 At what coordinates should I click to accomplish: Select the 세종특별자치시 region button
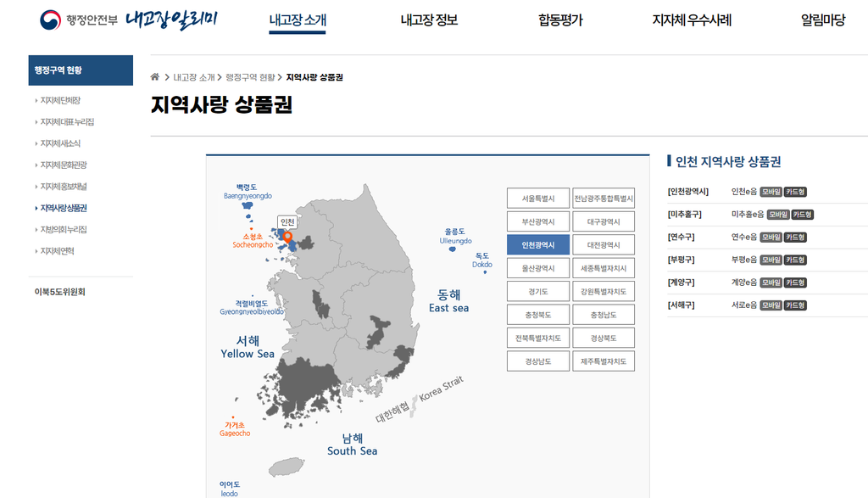tap(604, 268)
